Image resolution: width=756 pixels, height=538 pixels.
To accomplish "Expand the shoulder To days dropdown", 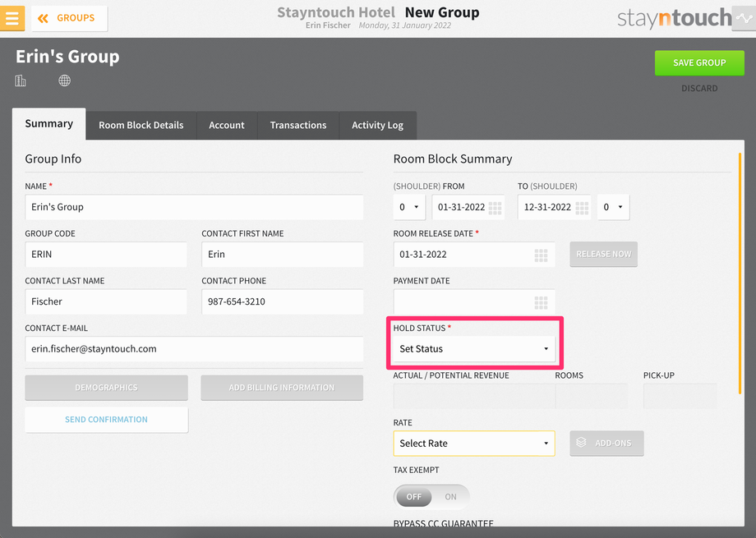I will pyautogui.click(x=613, y=207).
